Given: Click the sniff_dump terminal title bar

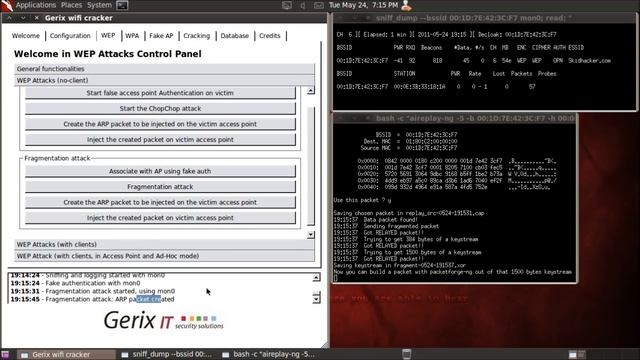Looking at the screenshot, I should [484, 18].
